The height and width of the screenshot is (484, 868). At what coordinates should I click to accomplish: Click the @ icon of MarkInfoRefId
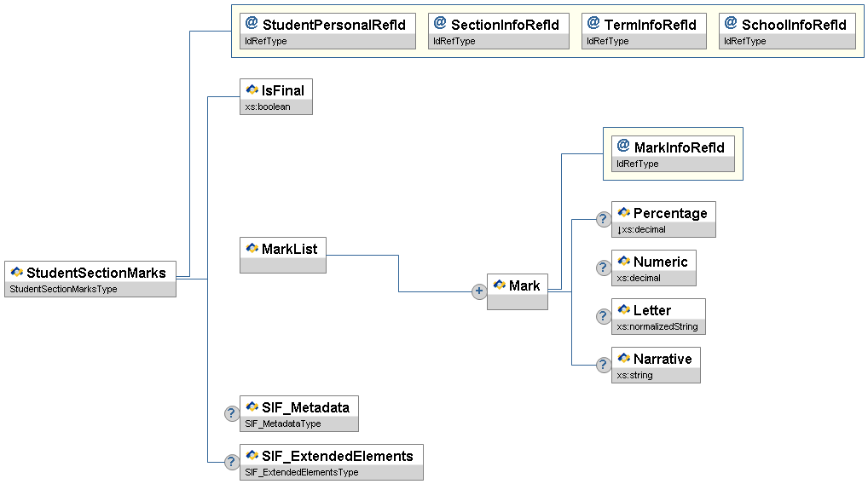click(623, 147)
